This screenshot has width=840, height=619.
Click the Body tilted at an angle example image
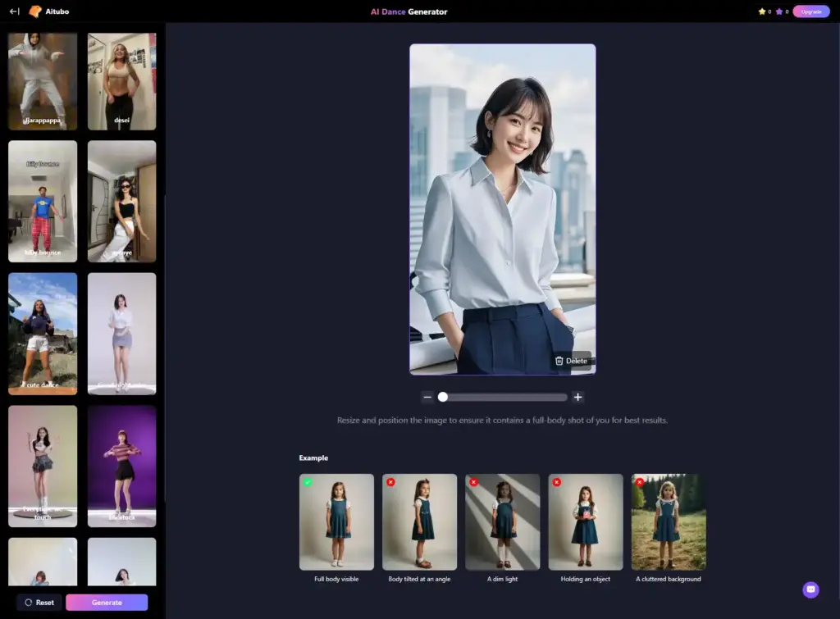(419, 521)
